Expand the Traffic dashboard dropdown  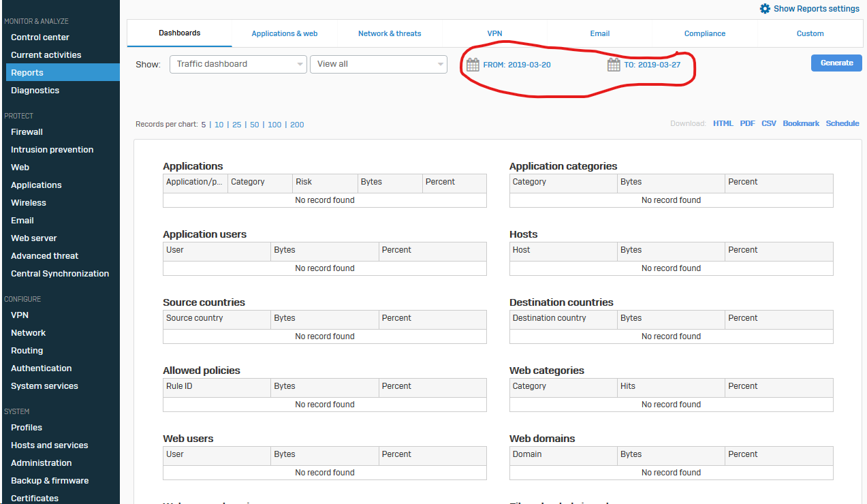click(238, 64)
